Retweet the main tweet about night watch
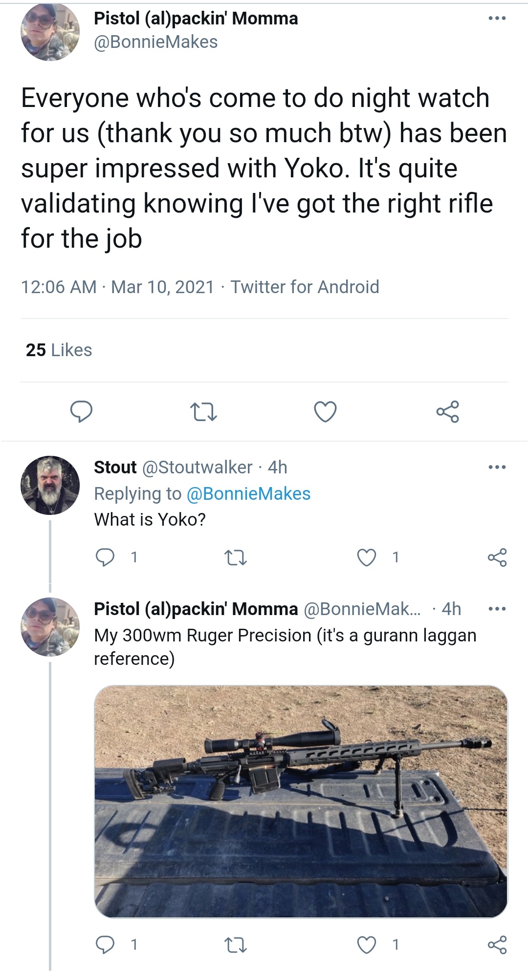Screen dimensions: 528x980 tap(203, 412)
